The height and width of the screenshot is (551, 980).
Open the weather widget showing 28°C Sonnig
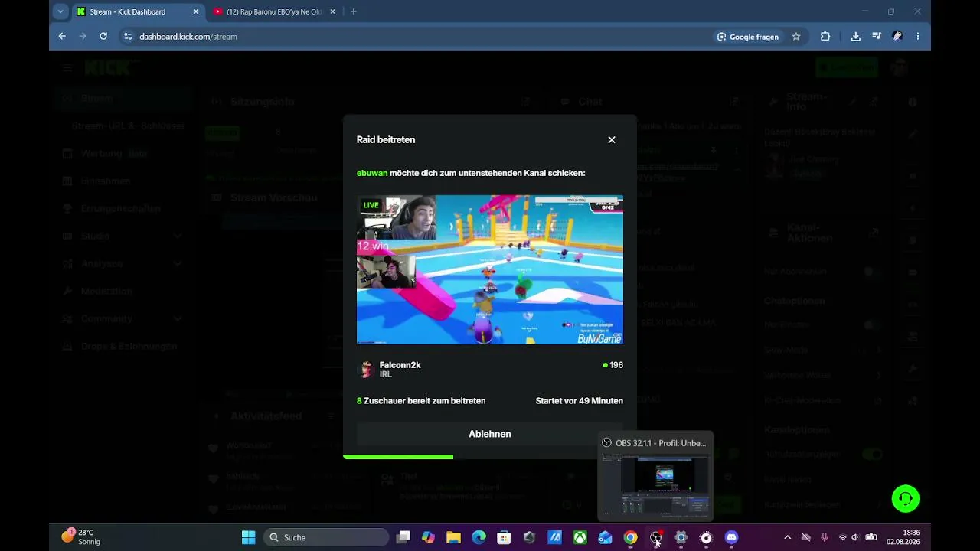click(x=83, y=537)
